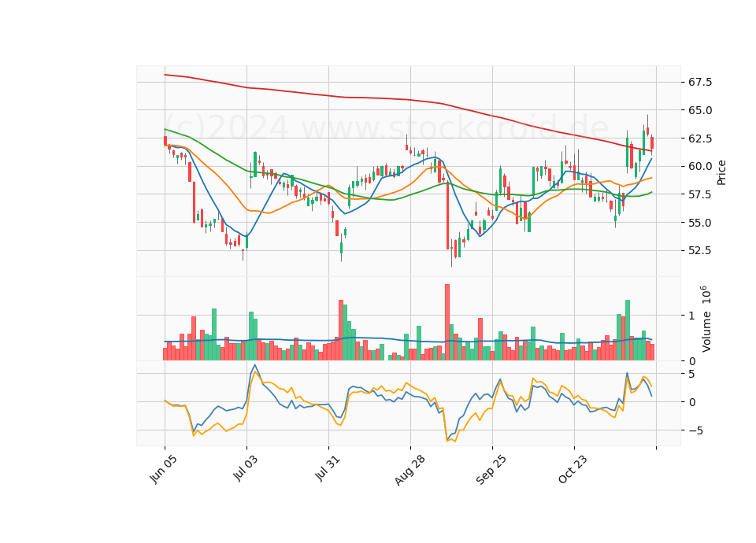Click the Jun 05 date label
The image size is (756, 543).
[163, 469]
